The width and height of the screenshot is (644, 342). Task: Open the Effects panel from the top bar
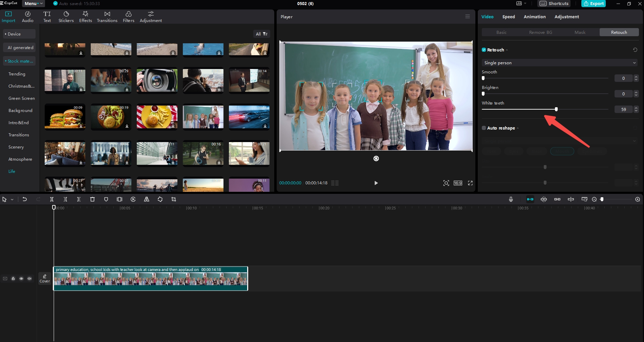[x=85, y=16]
